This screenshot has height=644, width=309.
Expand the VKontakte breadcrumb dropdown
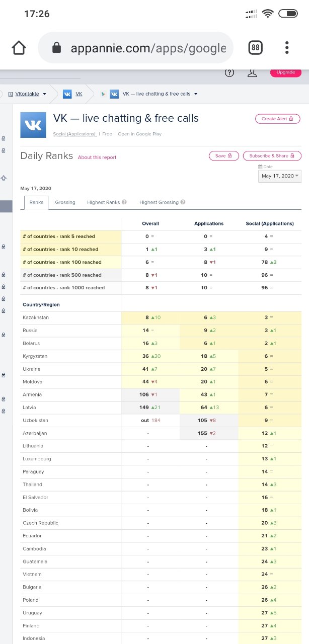click(44, 94)
